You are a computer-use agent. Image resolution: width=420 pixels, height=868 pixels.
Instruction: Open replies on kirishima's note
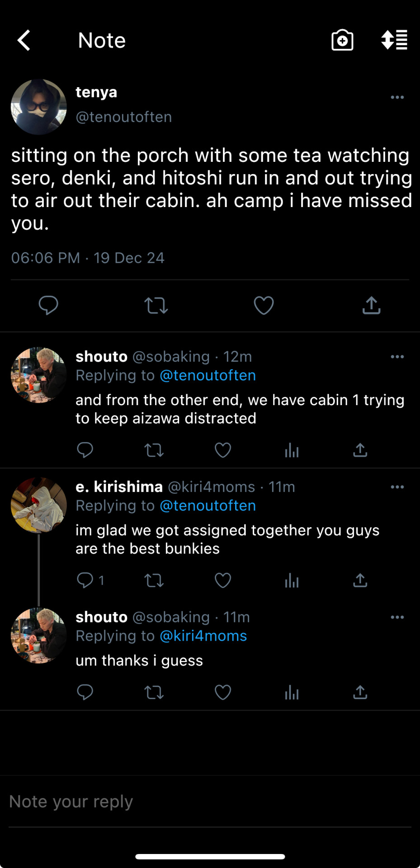[85, 580]
